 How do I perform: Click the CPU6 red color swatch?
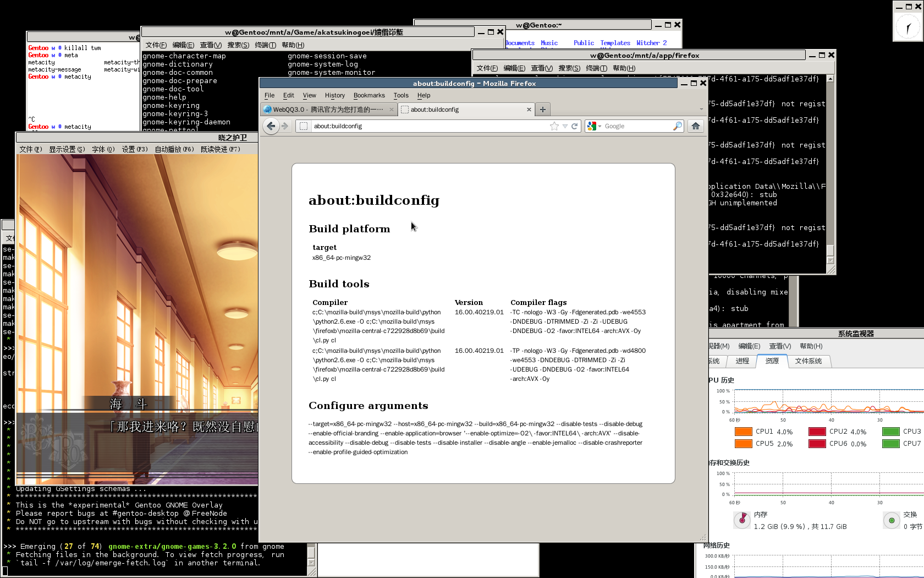(x=817, y=444)
